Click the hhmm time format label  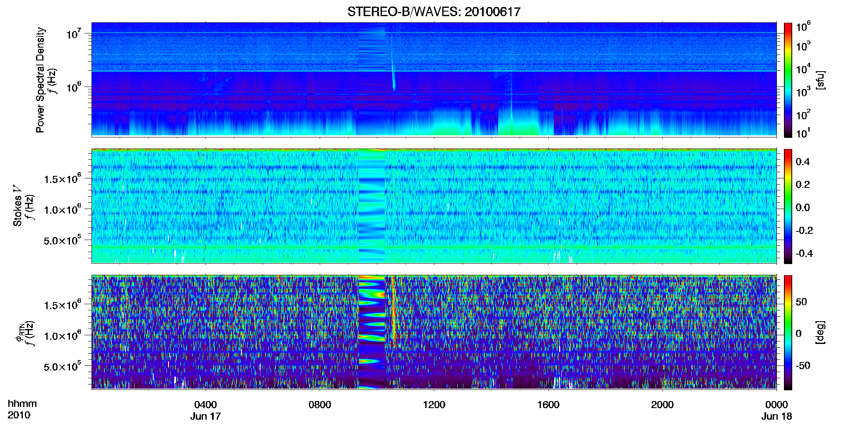(22, 404)
